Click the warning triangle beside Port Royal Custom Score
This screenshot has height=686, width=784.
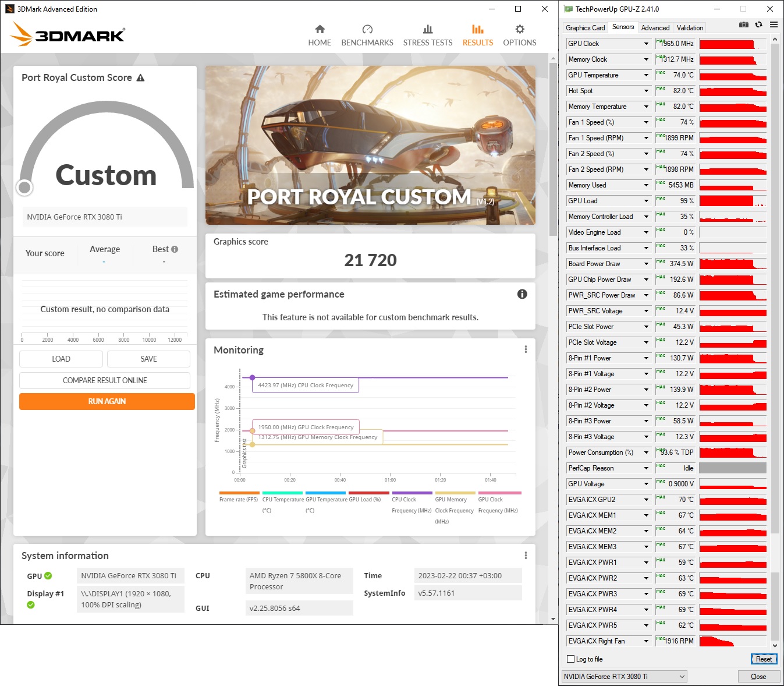pyautogui.click(x=140, y=77)
